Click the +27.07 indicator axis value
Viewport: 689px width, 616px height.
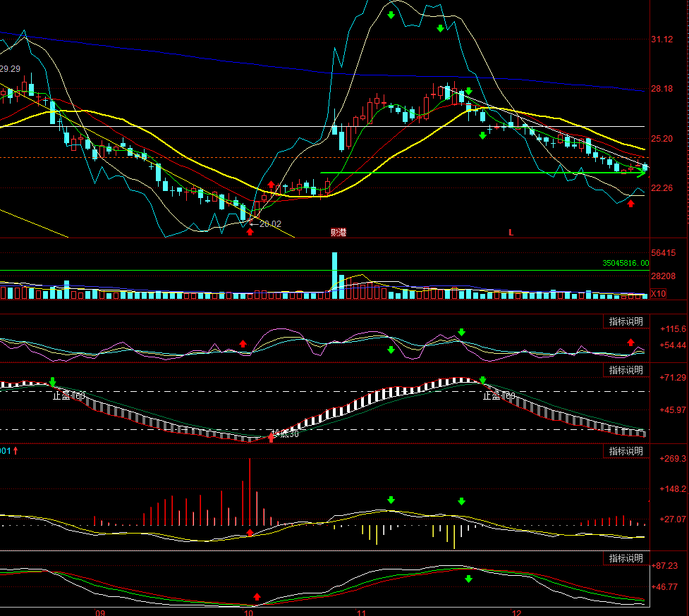[x=672, y=519]
